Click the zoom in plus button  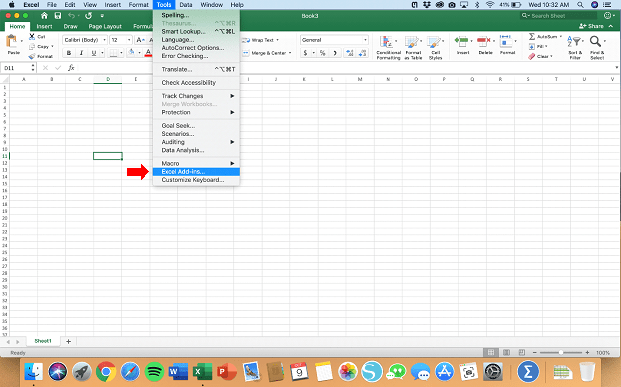click(x=587, y=352)
